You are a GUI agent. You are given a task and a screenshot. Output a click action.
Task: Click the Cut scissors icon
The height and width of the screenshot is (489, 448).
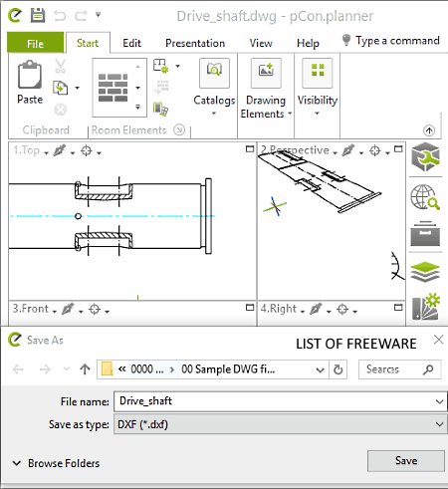(60, 66)
